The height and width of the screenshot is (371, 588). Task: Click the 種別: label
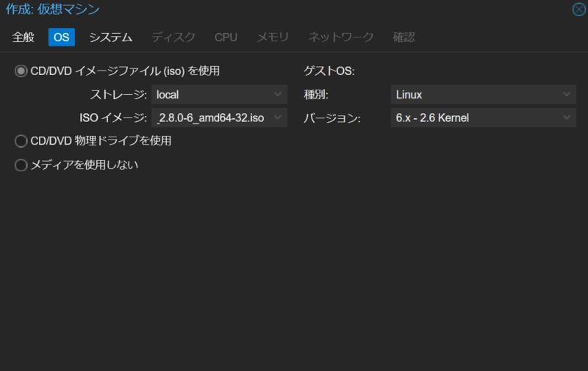coord(316,95)
